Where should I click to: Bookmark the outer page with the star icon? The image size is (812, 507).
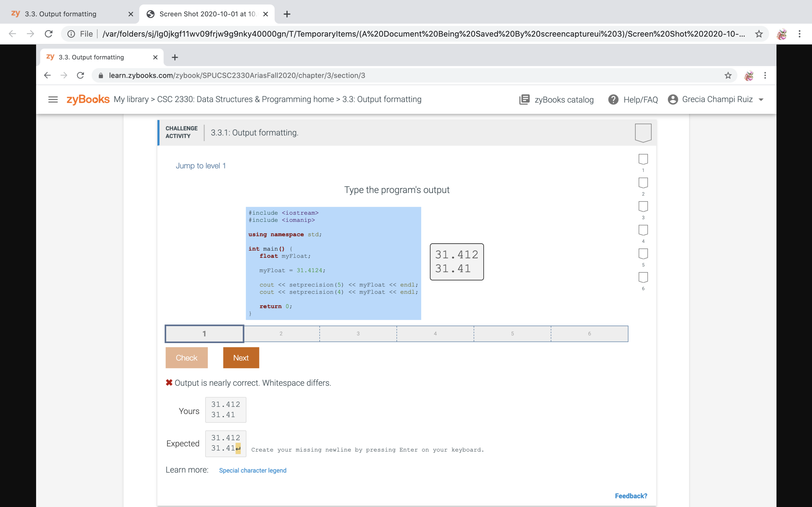(x=759, y=34)
